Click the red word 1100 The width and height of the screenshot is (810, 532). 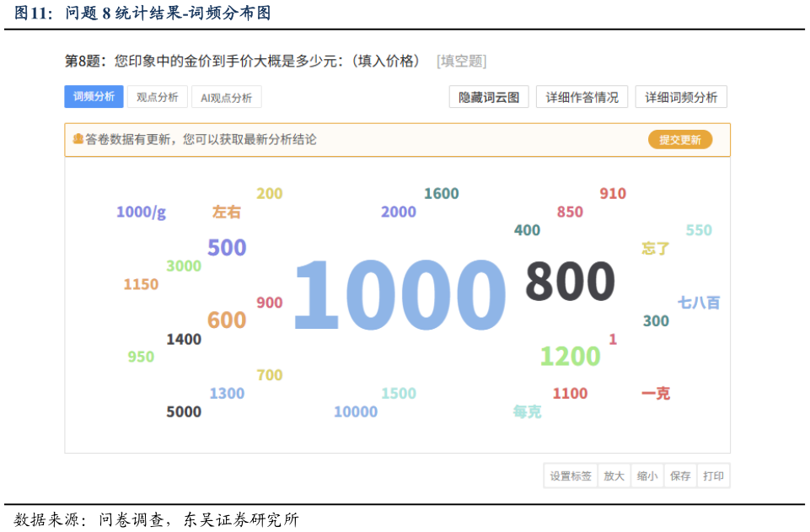coord(570,393)
